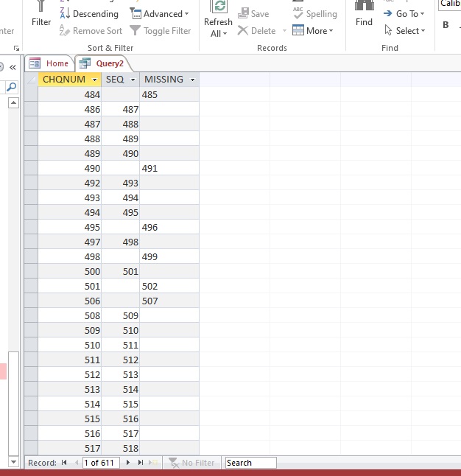
Task: Go to the next record
Action: 127,462
